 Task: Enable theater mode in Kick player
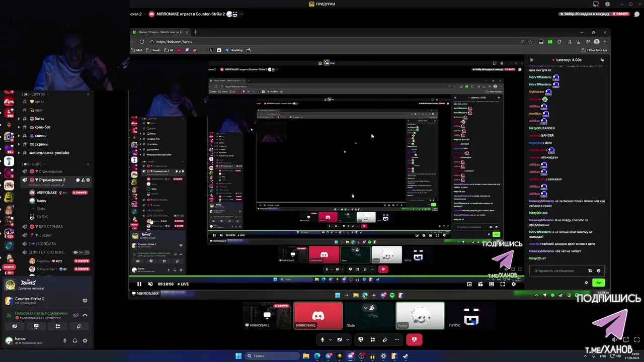(491, 284)
